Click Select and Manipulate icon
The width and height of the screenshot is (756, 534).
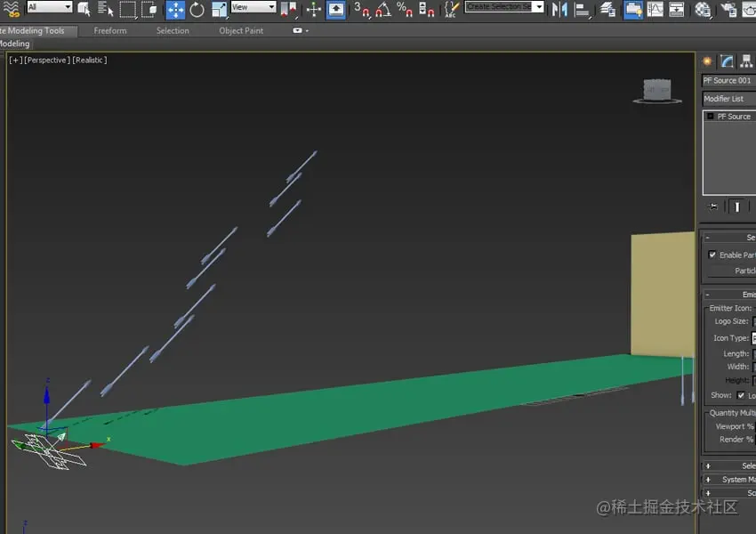[x=313, y=9]
